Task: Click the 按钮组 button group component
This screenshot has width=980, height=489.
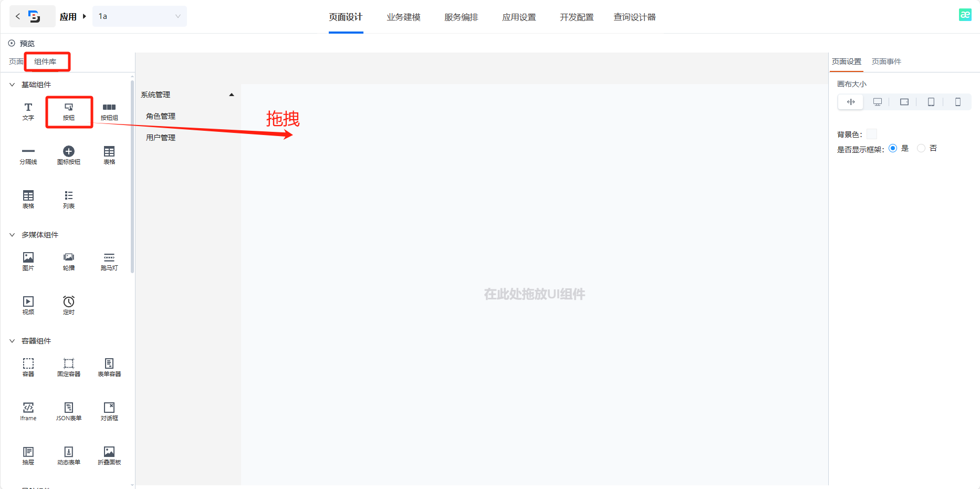Action: [109, 111]
